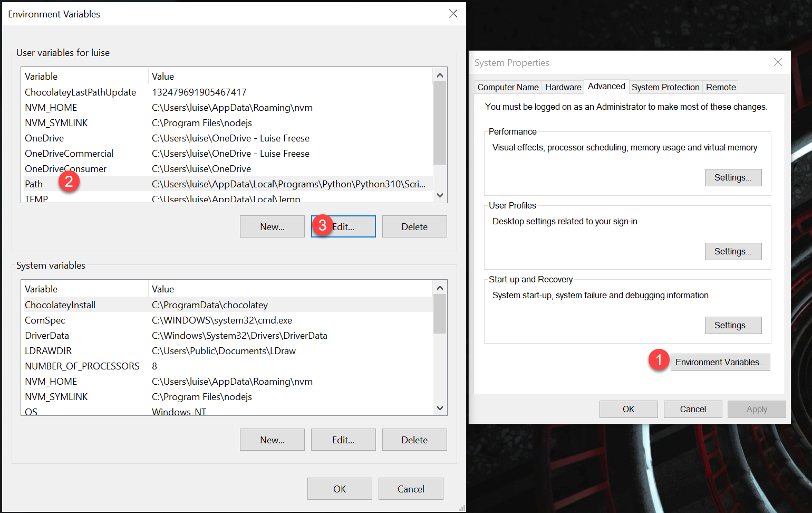812x513 pixels.
Task: Select OneDriveCommercial variable row
Action: (227, 153)
